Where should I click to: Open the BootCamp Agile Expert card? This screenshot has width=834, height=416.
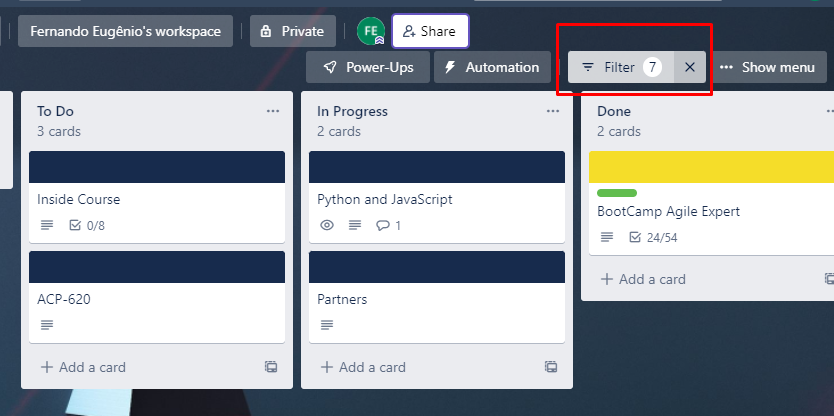[x=711, y=203]
